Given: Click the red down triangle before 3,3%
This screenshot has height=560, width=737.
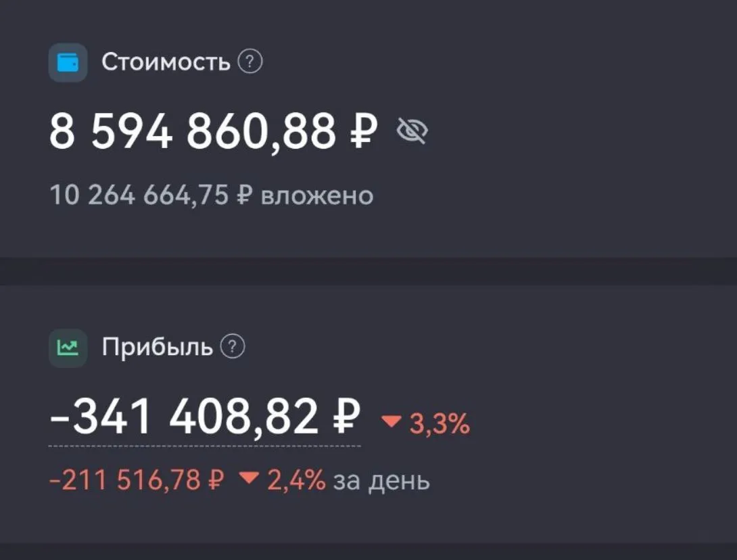Looking at the screenshot, I should pos(391,421).
